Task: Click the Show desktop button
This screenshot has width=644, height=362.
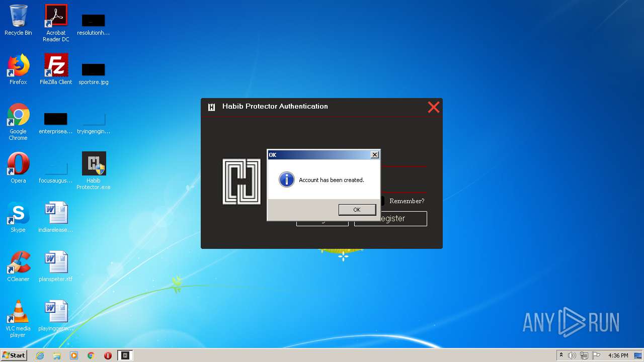Action: point(638,355)
